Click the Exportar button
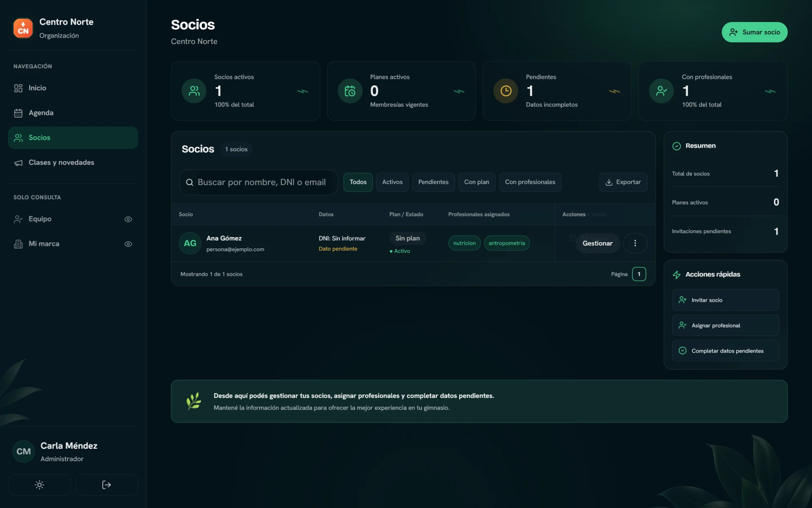 (x=623, y=182)
